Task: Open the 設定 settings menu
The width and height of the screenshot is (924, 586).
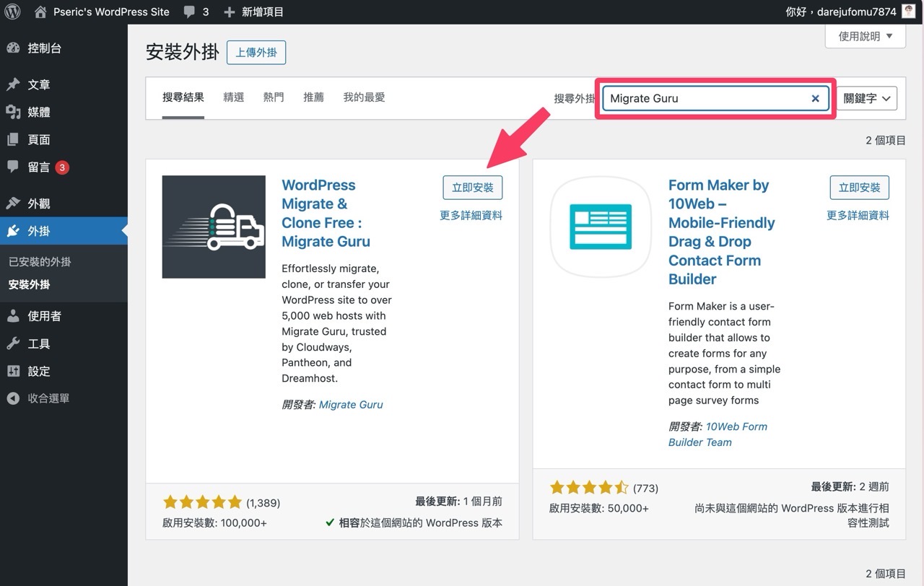Action: coord(64,371)
